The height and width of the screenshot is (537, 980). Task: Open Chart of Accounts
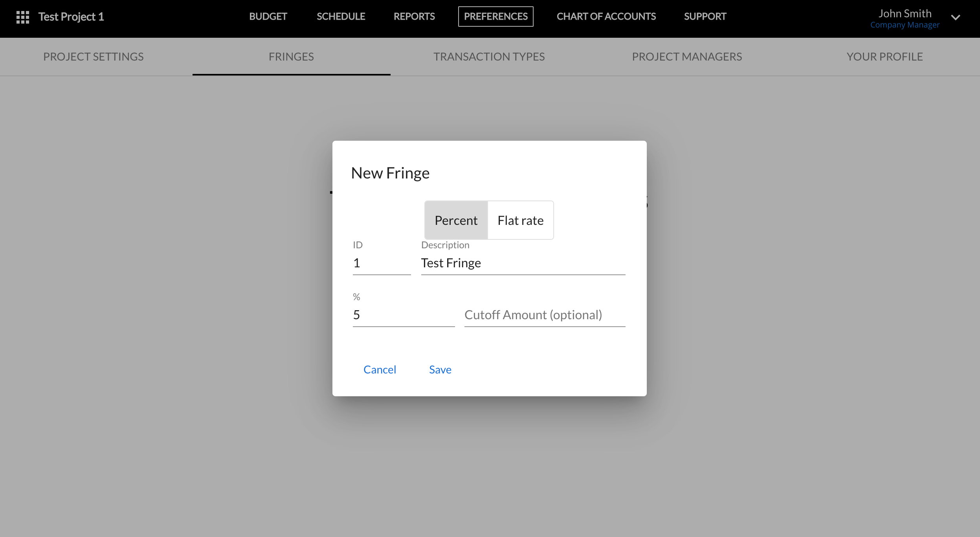(606, 17)
